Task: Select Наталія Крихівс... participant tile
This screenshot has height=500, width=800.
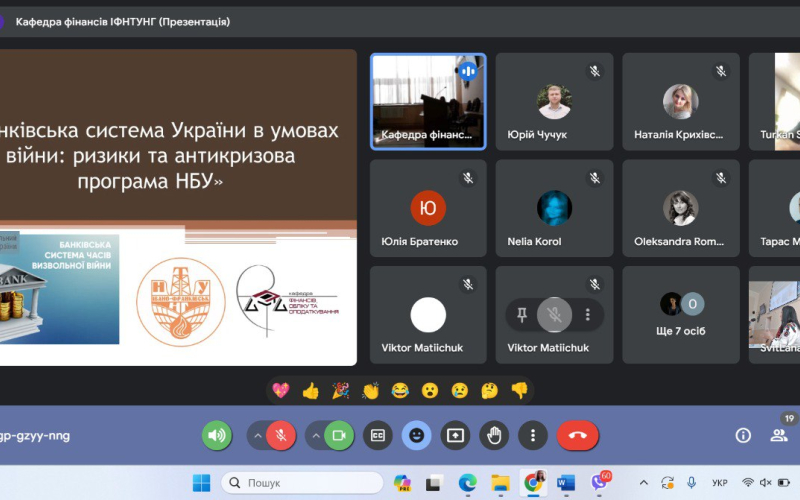Action: pos(681,102)
